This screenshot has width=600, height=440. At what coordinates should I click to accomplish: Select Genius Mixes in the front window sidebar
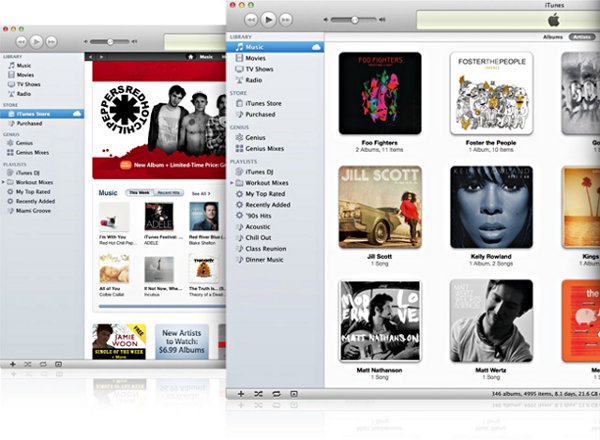click(x=264, y=148)
